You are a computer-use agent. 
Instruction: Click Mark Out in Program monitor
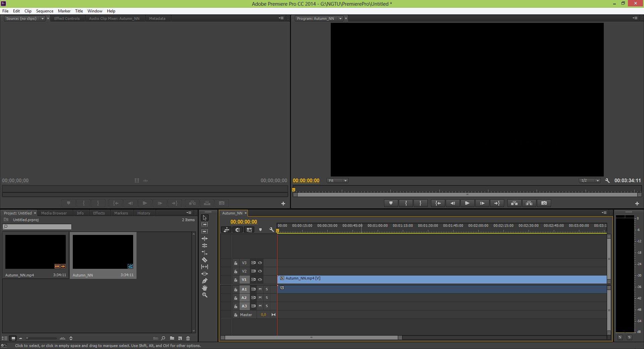coord(420,203)
